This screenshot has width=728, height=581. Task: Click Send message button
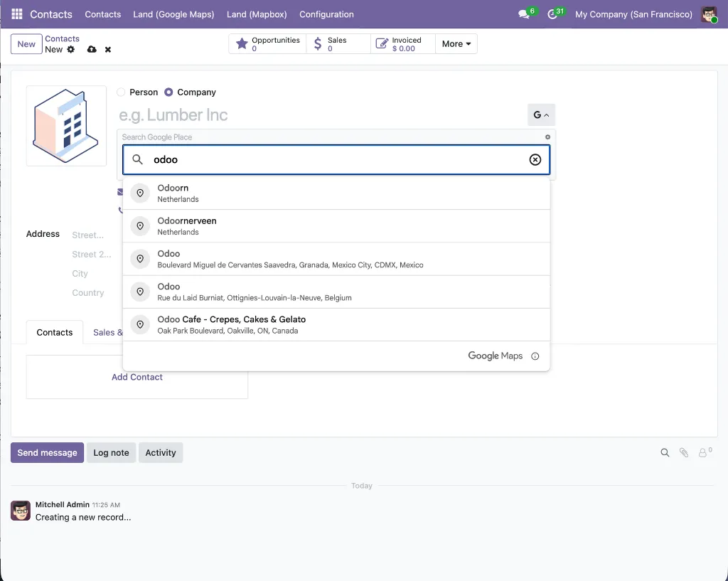(x=47, y=452)
